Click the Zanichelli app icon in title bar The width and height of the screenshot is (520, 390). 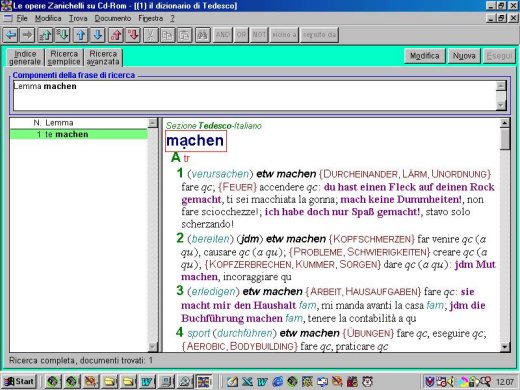click(x=6, y=6)
